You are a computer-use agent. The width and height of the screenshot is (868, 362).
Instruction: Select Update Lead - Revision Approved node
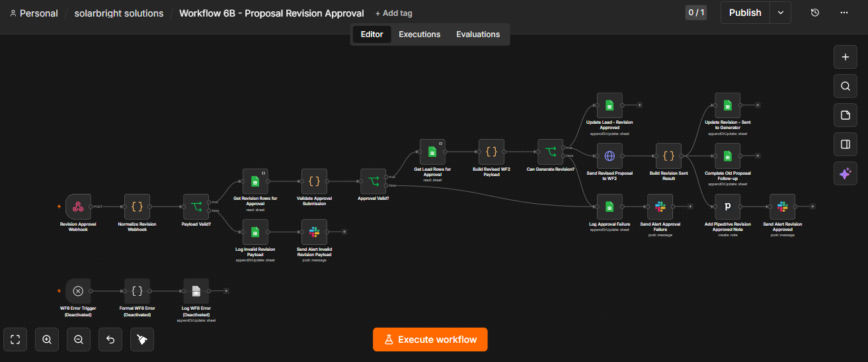coord(610,105)
